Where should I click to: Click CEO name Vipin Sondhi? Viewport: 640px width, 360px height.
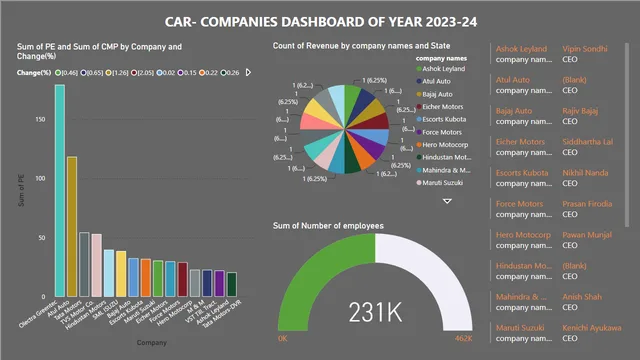[x=584, y=49]
